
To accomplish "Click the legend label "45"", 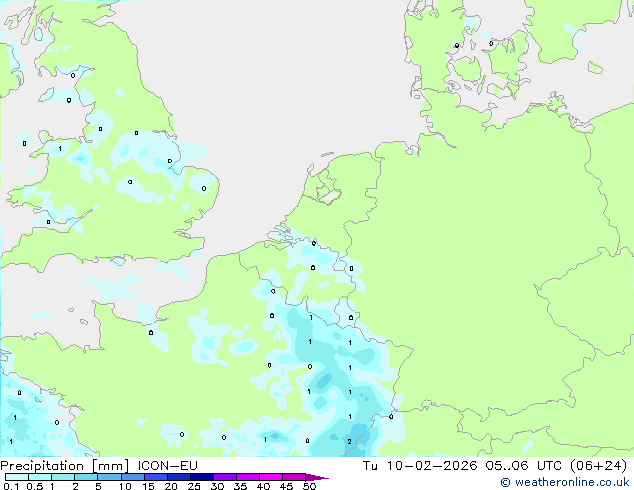I will click(286, 486).
